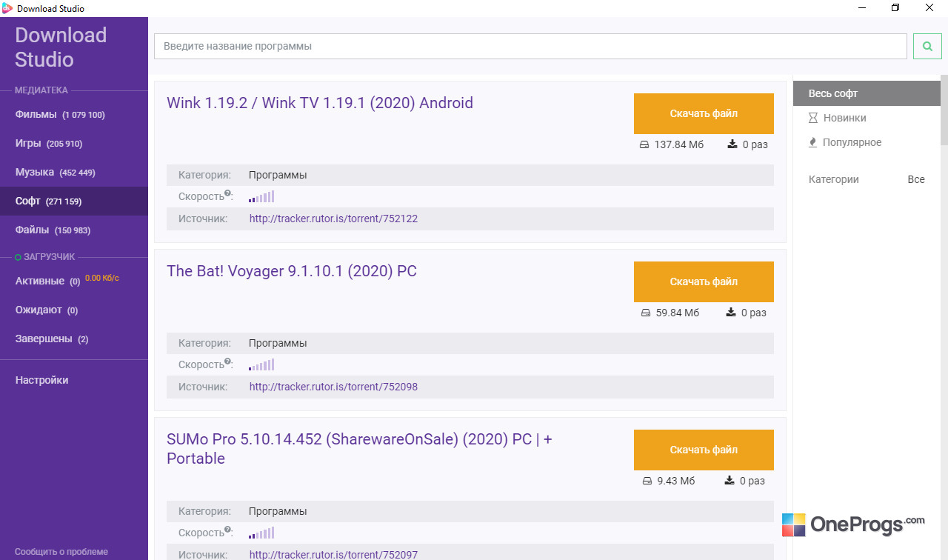The width and height of the screenshot is (948, 560).
Task: View Завершены completed downloads
Action: [74, 339]
